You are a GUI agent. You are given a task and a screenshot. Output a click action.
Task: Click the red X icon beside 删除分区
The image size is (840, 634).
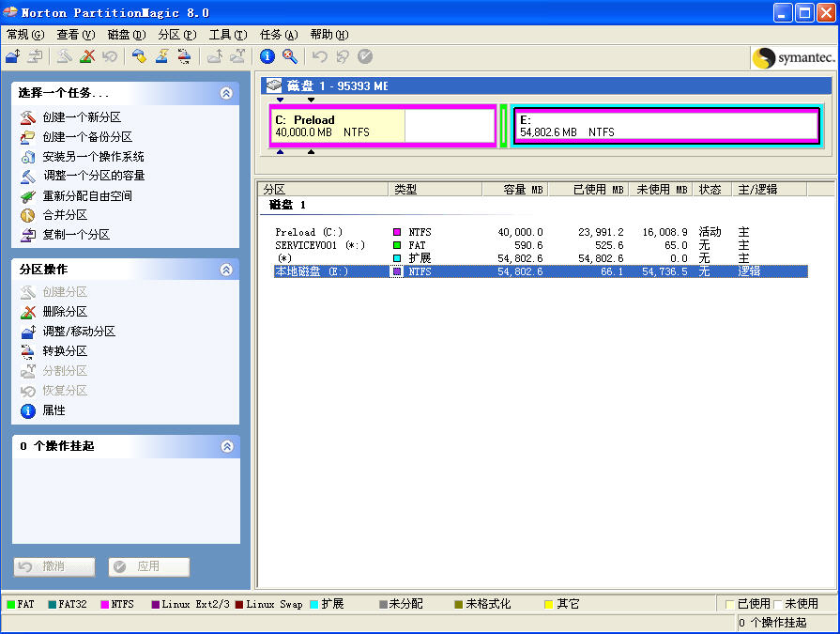[x=28, y=312]
